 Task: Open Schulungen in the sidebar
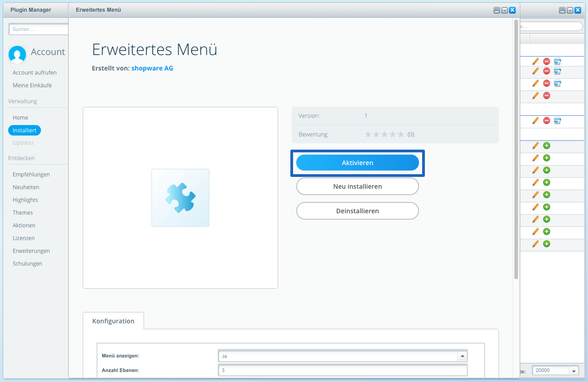pyautogui.click(x=27, y=264)
